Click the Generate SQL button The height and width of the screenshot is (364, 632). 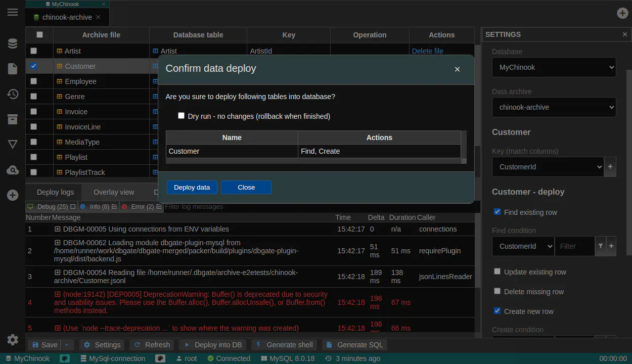[x=355, y=345]
